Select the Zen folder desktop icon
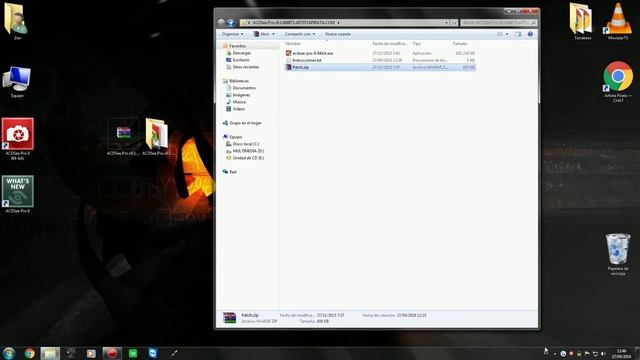Screen dimensions: 640x360 (17, 21)
